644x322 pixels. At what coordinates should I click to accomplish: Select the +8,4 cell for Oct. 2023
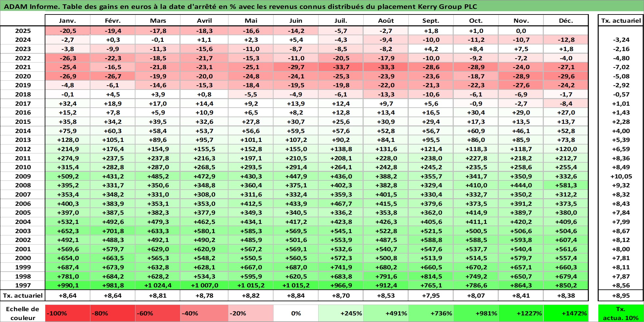click(x=476, y=49)
